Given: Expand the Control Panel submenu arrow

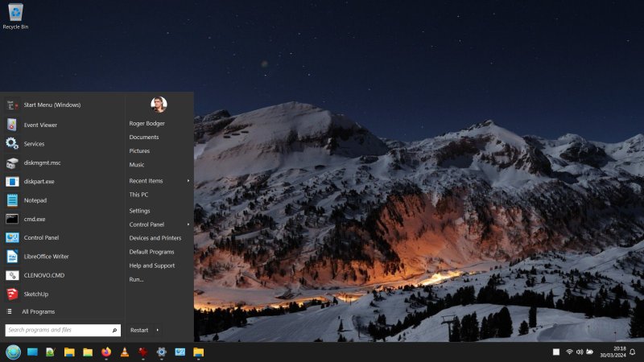Looking at the screenshot, I should pyautogui.click(x=188, y=224).
